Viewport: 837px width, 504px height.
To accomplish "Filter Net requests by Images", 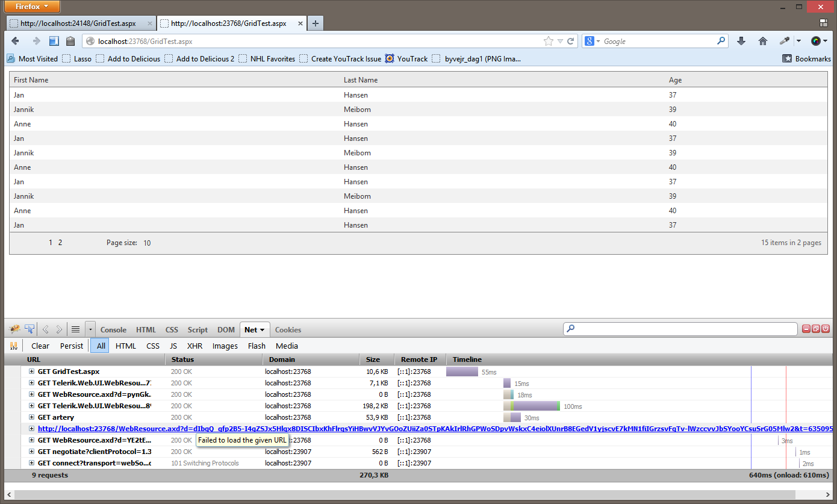I will coord(225,346).
